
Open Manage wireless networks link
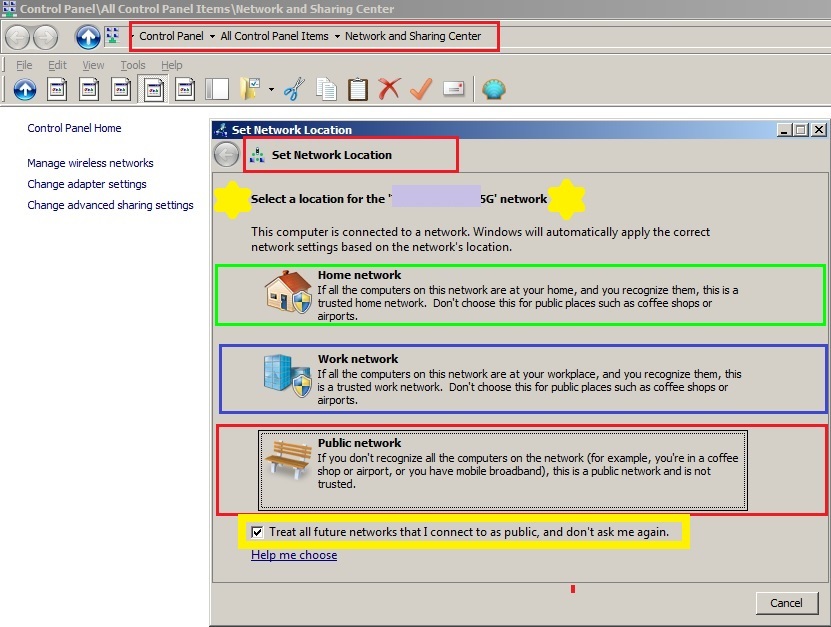pyautogui.click(x=90, y=163)
